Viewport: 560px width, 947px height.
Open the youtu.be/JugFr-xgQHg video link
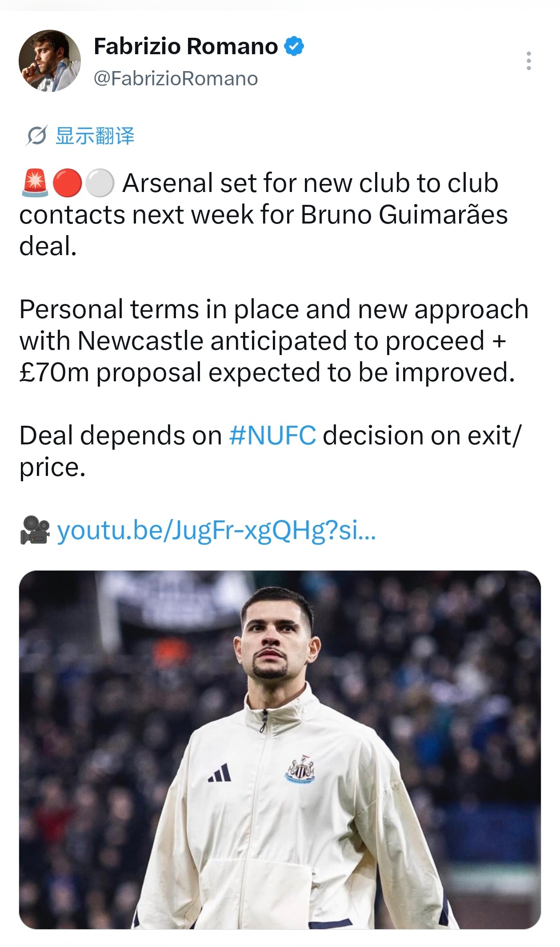pyautogui.click(x=216, y=530)
